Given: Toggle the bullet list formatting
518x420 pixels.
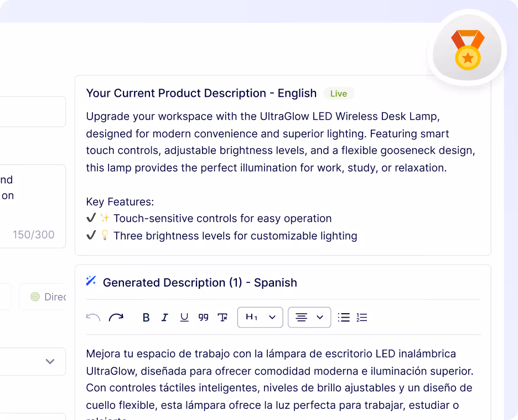Looking at the screenshot, I should coord(344,317).
